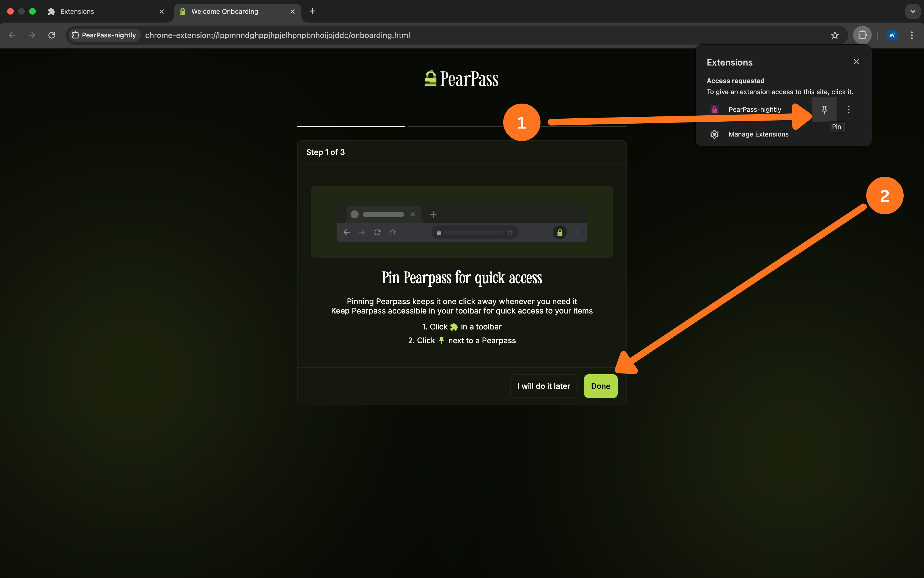The image size is (924, 578).
Task: Focus the address bar URL
Action: (x=277, y=35)
